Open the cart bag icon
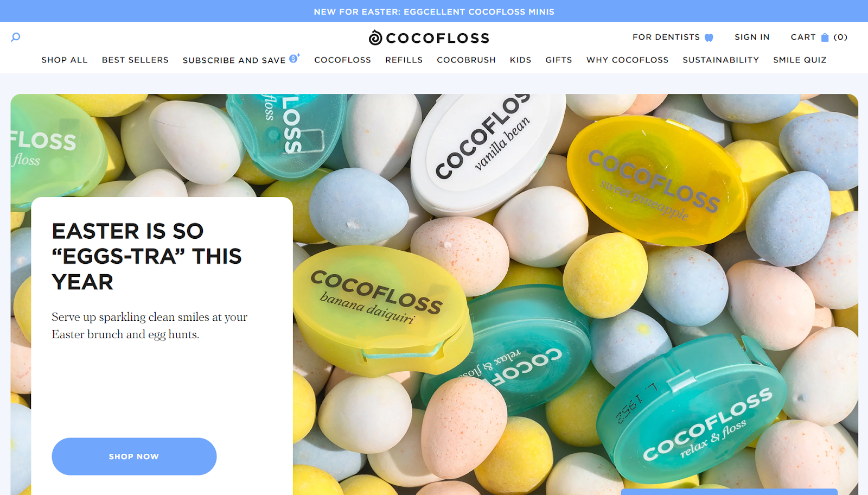This screenshot has height=495, width=868. [825, 37]
